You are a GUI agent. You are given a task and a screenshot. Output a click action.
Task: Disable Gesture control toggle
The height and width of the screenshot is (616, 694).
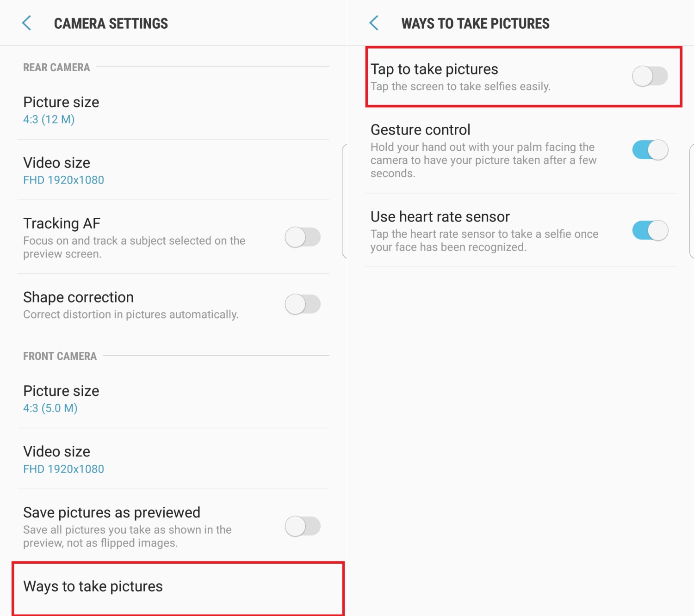coord(650,150)
